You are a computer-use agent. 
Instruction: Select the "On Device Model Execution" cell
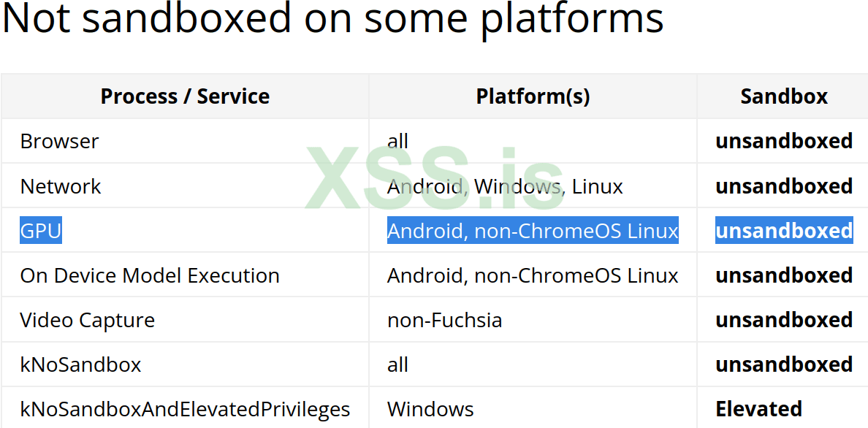pos(150,275)
